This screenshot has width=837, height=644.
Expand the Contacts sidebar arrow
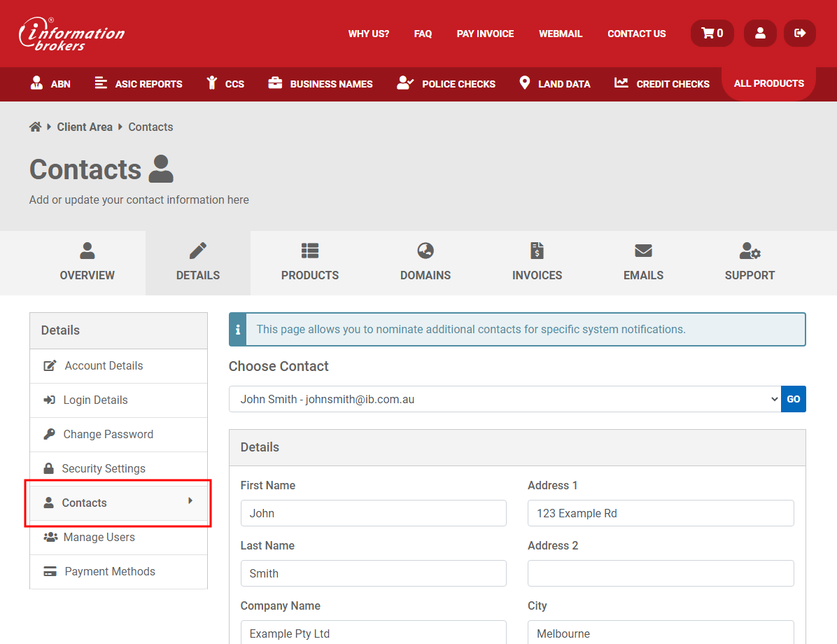(x=190, y=501)
